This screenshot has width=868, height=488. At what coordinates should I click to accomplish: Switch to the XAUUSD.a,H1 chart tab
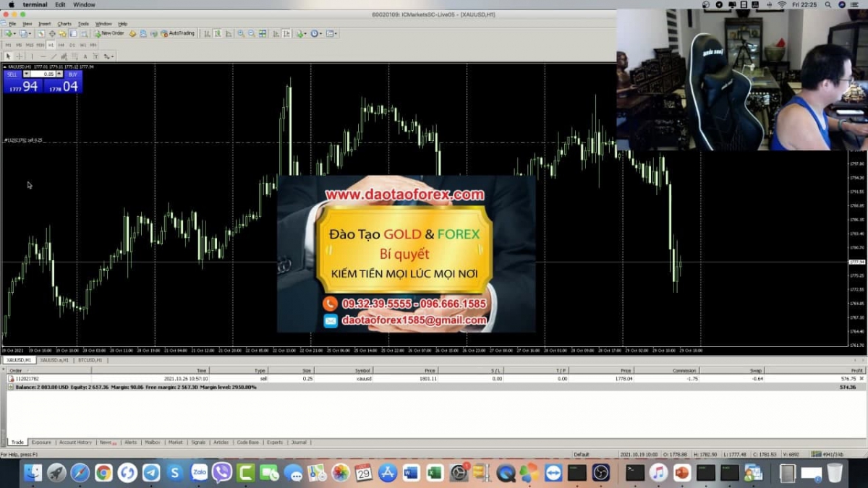(x=54, y=359)
